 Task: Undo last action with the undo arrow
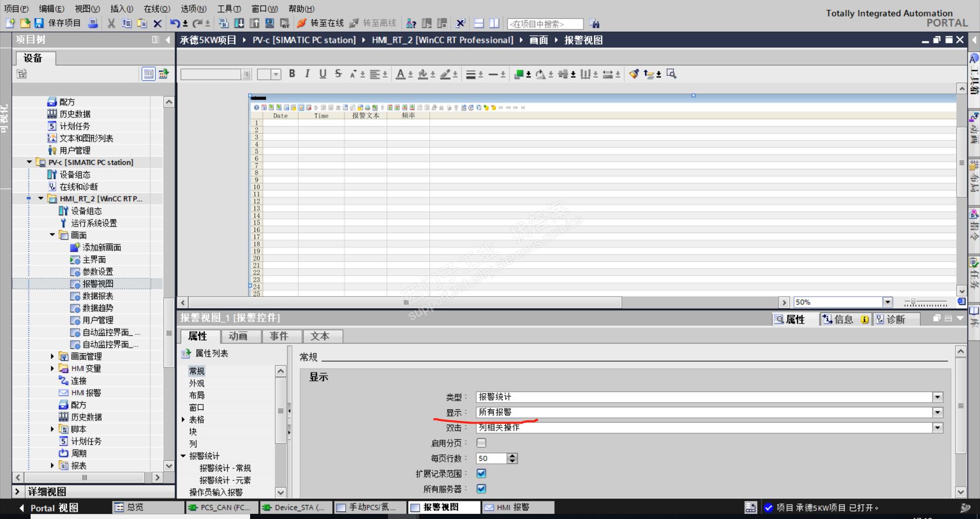point(175,23)
